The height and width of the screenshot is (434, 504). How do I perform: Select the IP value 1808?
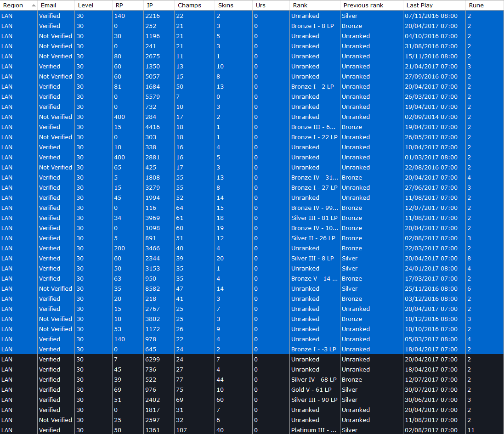click(x=153, y=178)
